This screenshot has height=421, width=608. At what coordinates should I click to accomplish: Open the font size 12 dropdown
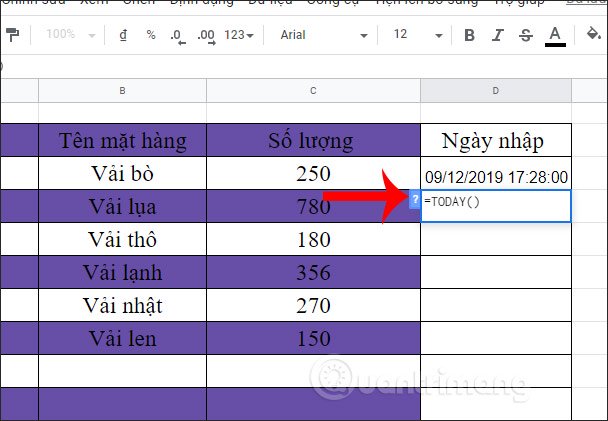click(418, 35)
